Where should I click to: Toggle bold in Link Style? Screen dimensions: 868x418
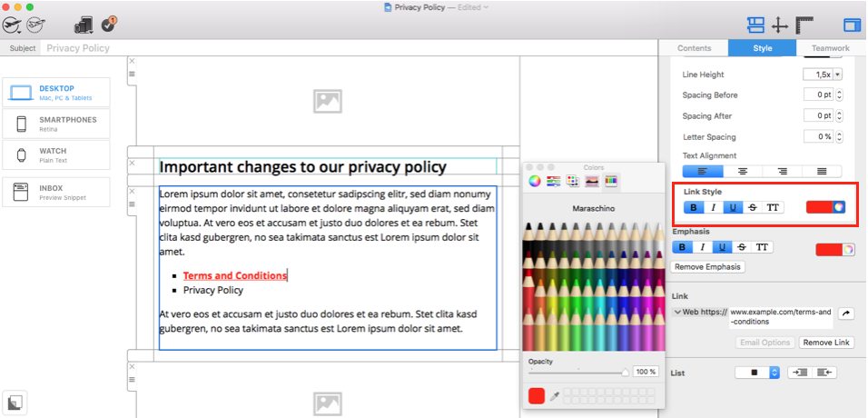[x=694, y=207]
